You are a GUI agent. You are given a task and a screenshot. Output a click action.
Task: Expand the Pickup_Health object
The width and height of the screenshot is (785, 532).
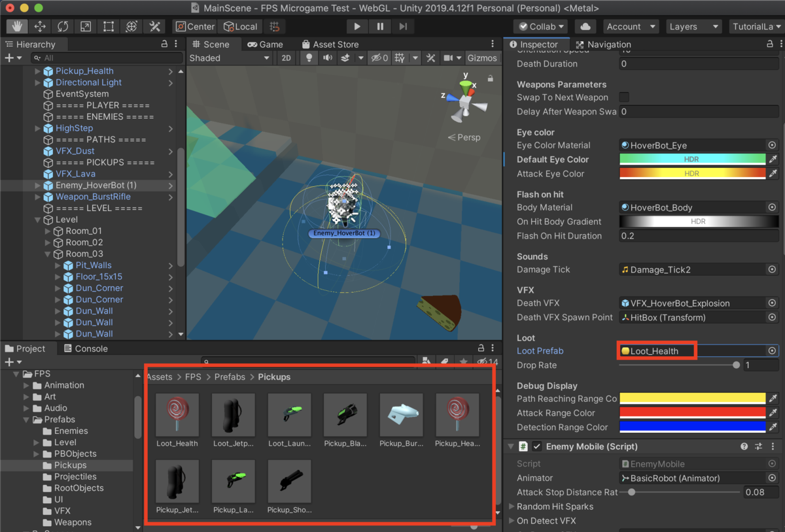pos(38,71)
